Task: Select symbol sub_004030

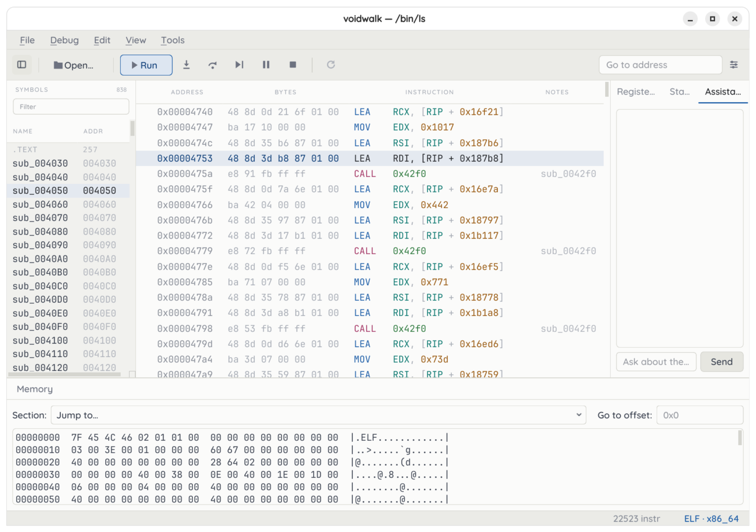Action: (x=68, y=163)
